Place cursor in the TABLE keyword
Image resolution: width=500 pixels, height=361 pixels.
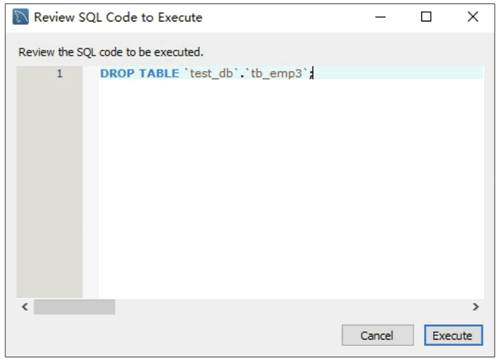tap(159, 73)
